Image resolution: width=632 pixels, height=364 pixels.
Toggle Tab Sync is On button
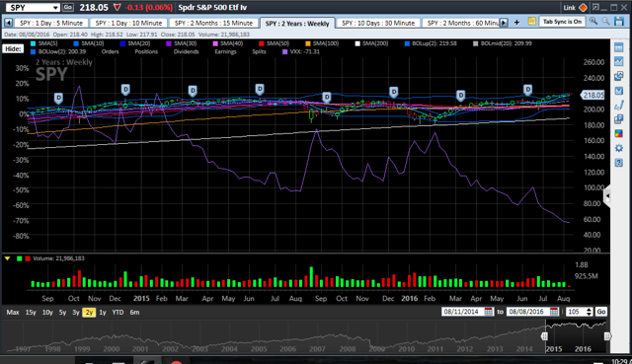coord(562,22)
